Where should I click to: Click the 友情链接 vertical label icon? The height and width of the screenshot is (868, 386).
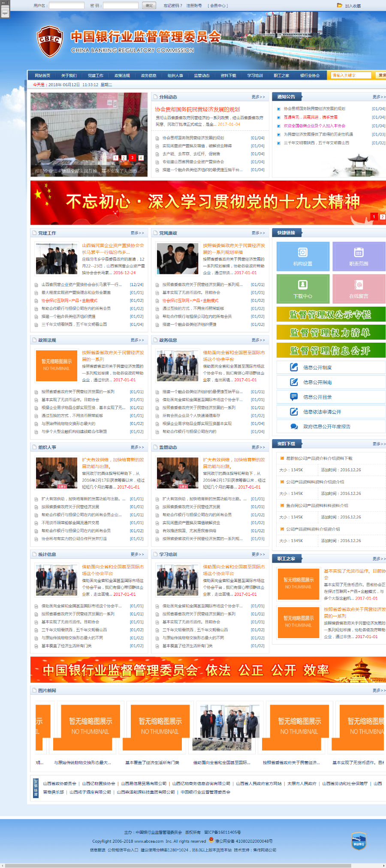36,788
